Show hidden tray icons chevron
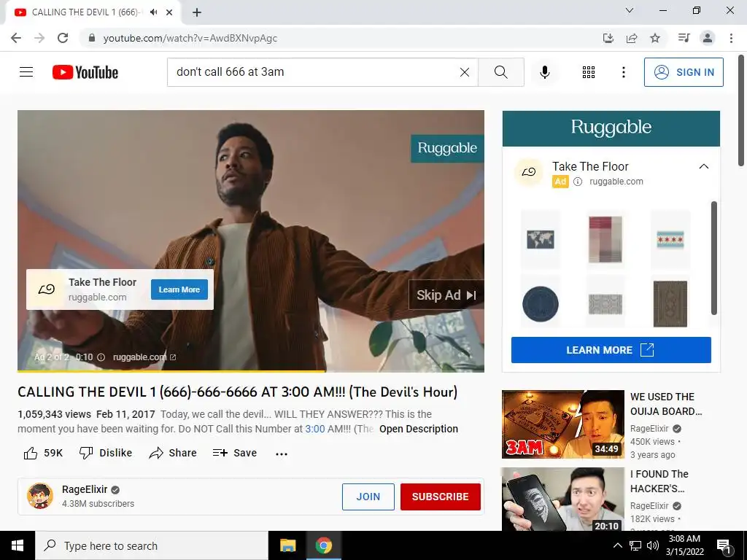This screenshot has height=560, width=747. click(x=617, y=545)
